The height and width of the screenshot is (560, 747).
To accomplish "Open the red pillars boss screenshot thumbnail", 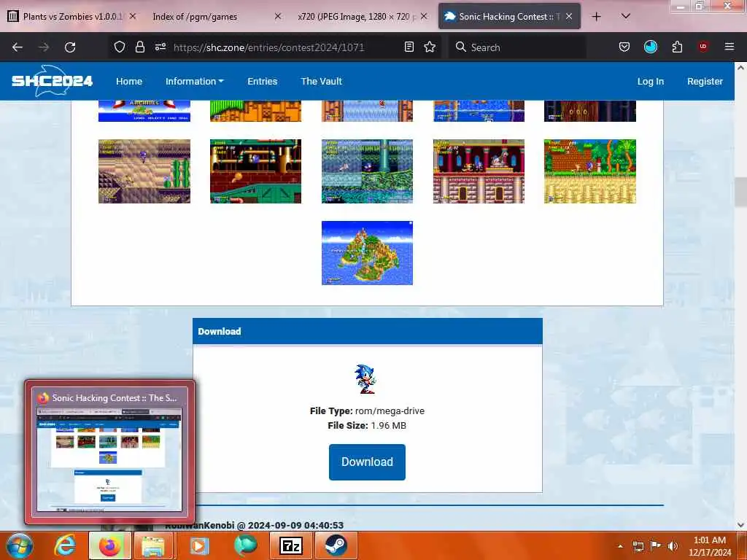I will (x=479, y=171).
